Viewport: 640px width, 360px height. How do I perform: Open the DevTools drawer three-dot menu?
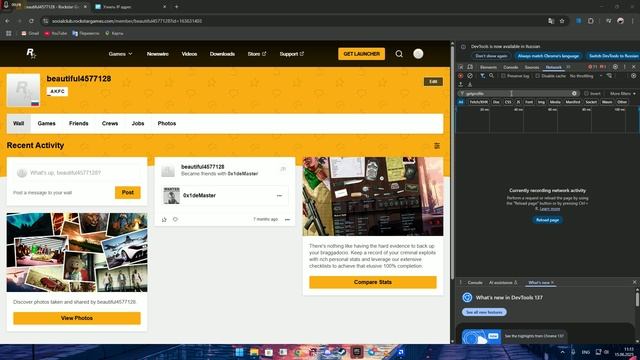pyautogui.click(x=461, y=282)
